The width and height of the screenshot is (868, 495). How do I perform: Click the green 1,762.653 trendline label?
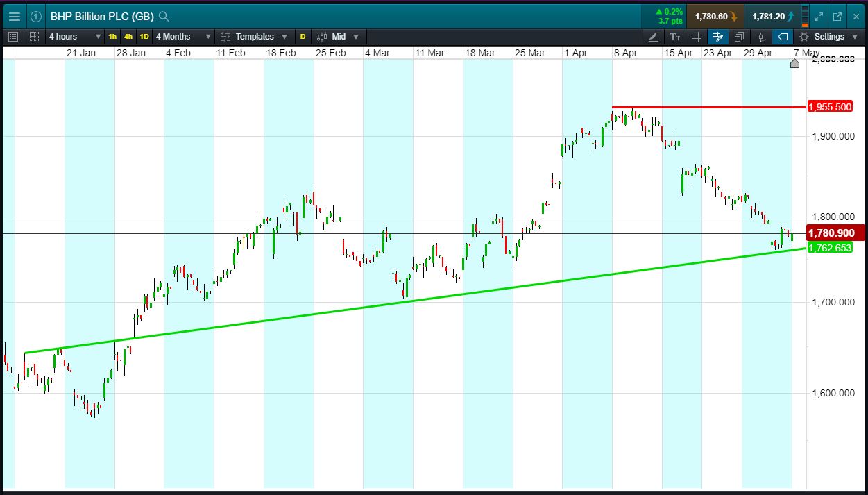830,248
